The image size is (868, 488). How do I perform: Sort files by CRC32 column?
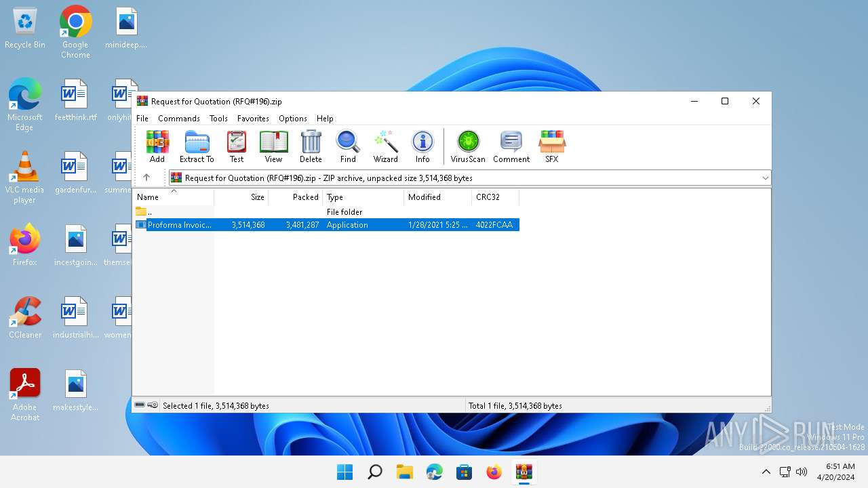coord(496,197)
